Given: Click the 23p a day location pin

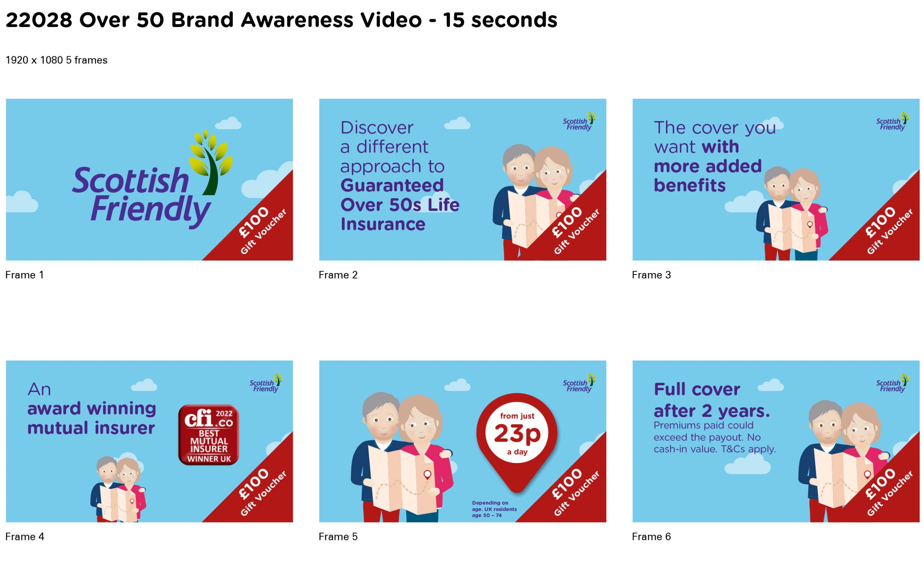Looking at the screenshot, I should pos(517,443).
